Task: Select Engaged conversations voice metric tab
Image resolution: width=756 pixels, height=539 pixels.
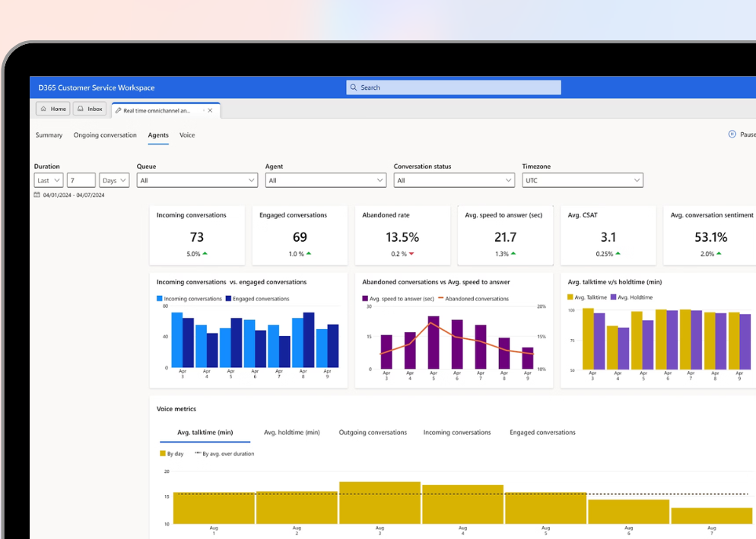Action: (x=542, y=433)
